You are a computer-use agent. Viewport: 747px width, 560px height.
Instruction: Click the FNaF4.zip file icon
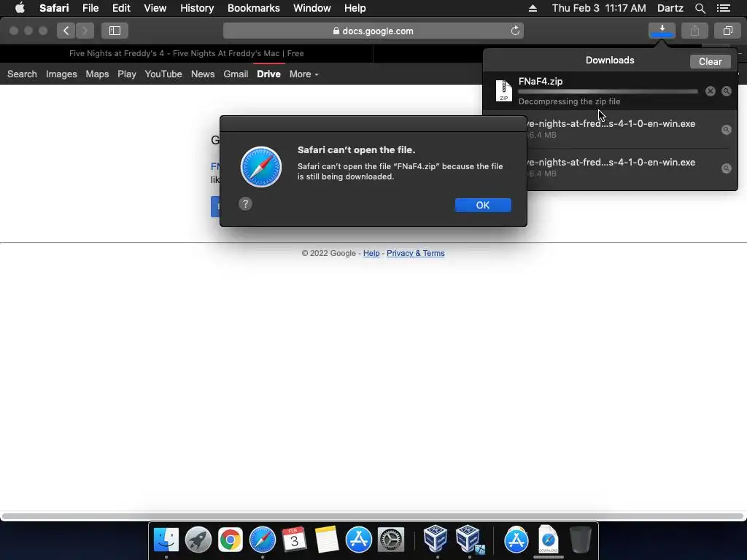click(x=503, y=90)
